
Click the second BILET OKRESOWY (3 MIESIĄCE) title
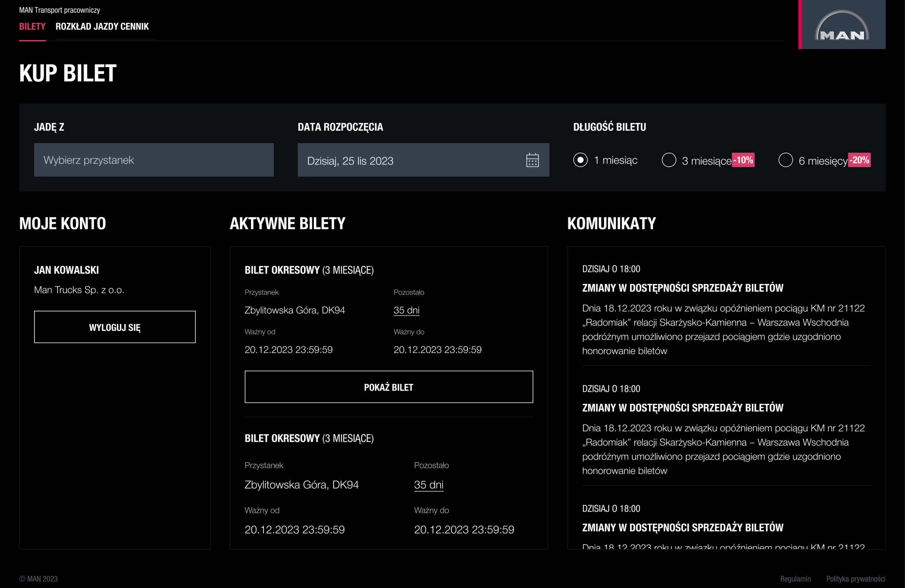click(309, 438)
